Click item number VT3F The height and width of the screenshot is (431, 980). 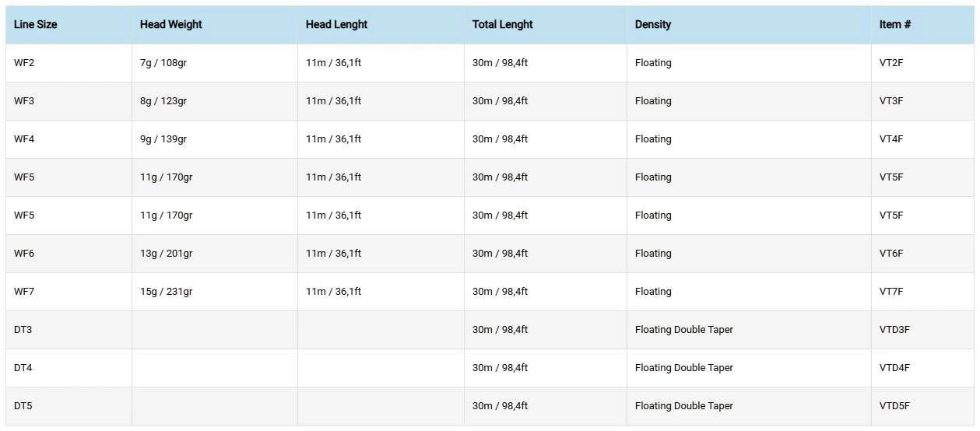891,100
